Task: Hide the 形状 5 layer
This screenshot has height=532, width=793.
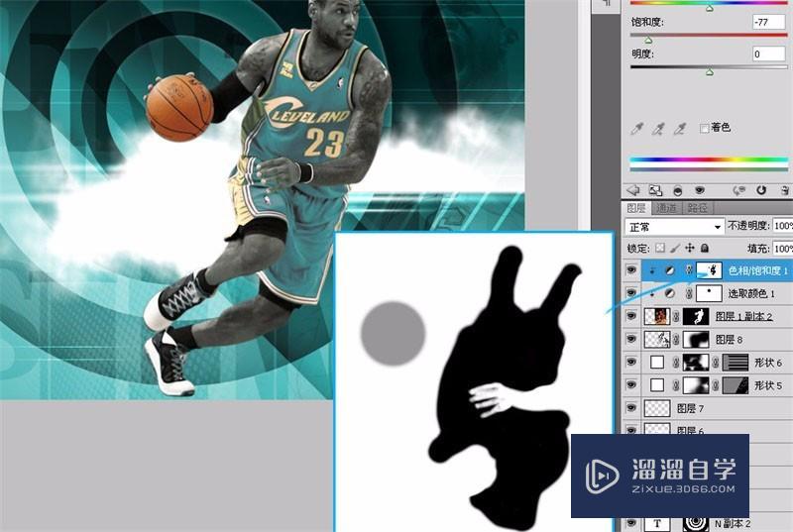Action: click(x=631, y=384)
